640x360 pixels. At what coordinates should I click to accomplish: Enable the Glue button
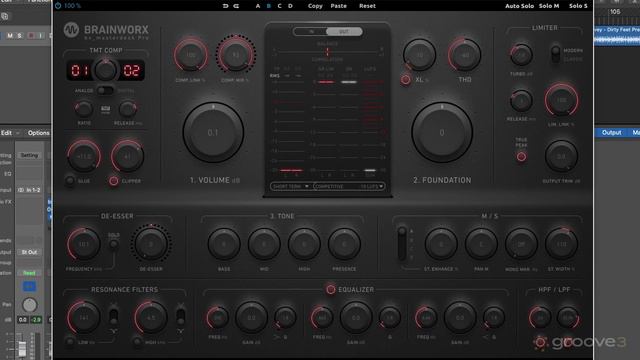(x=70, y=180)
